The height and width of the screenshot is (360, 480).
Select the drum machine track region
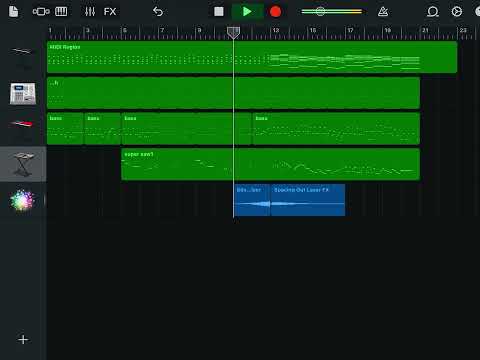(x=233, y=93)
